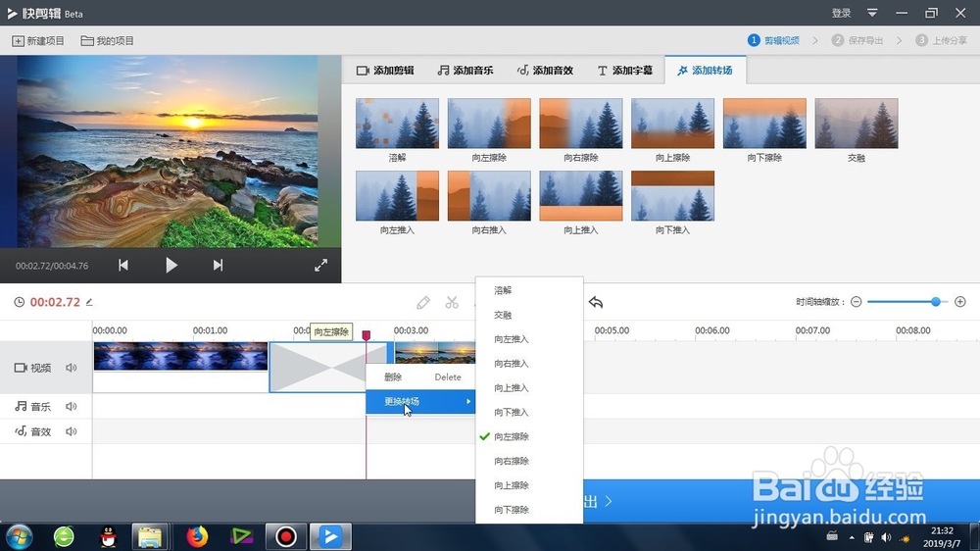Open Firefox from the taskbar
This screenshot has height=551, width=980.
point(197,536)
